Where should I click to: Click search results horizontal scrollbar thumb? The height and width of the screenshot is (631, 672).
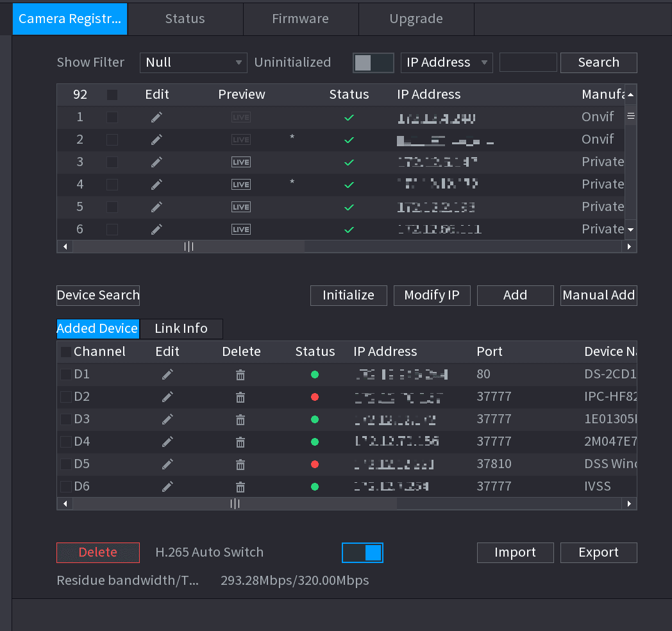(x=189, y=246)
